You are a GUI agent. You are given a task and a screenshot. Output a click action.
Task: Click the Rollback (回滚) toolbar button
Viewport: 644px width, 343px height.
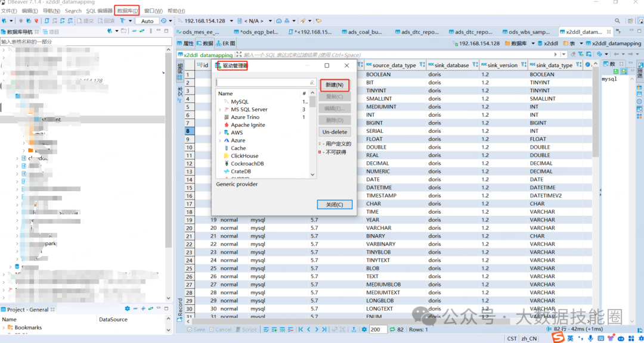point(106,21)
